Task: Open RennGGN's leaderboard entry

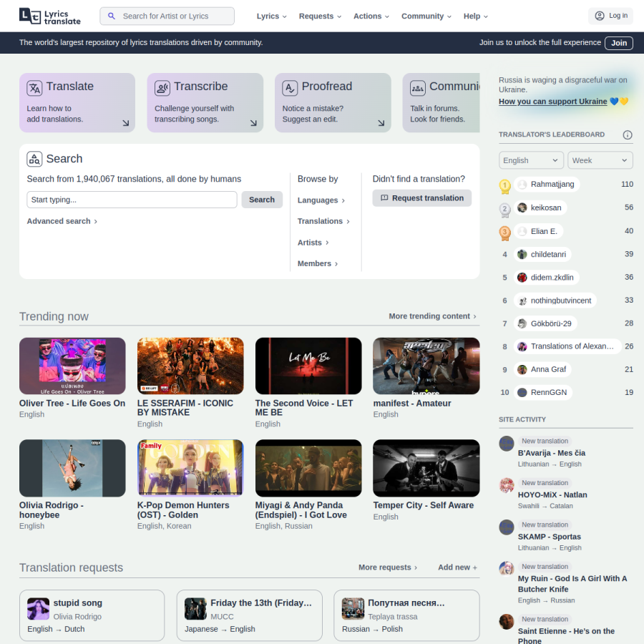Action: pos(543,392)
